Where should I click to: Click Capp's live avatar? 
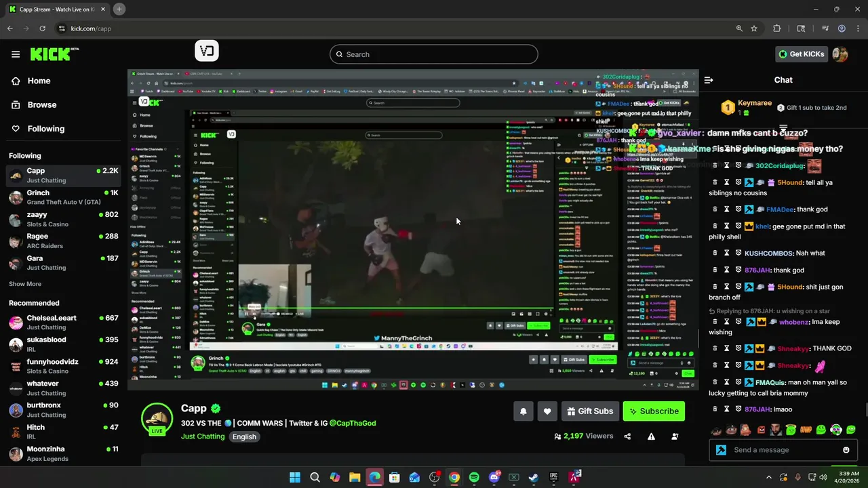pos(157,420)
